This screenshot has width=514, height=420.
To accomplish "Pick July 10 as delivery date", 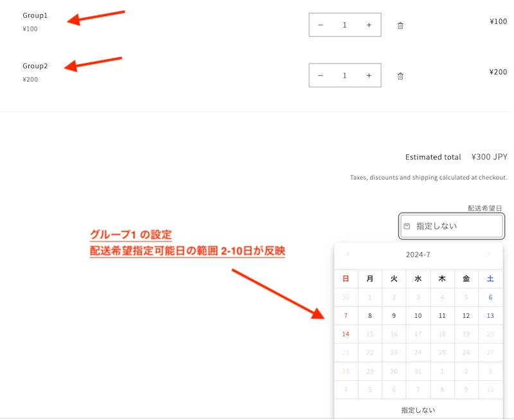I will tap(418, 316).
